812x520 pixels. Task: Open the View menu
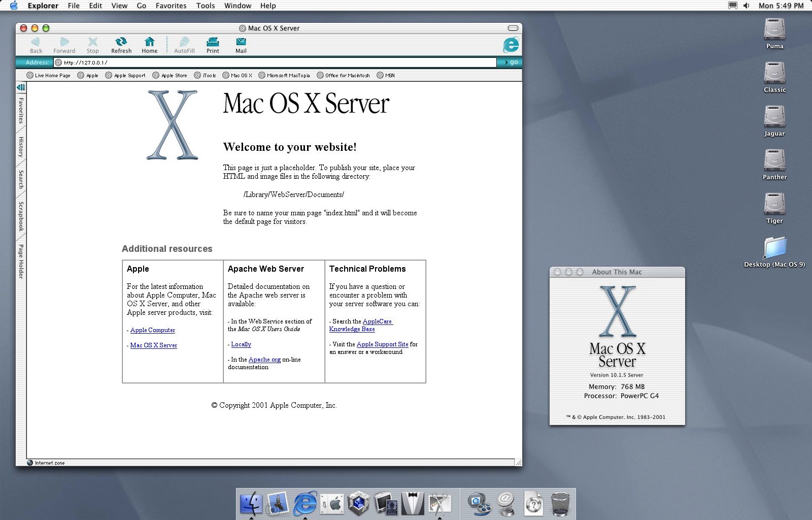click(x=119, y=6)
